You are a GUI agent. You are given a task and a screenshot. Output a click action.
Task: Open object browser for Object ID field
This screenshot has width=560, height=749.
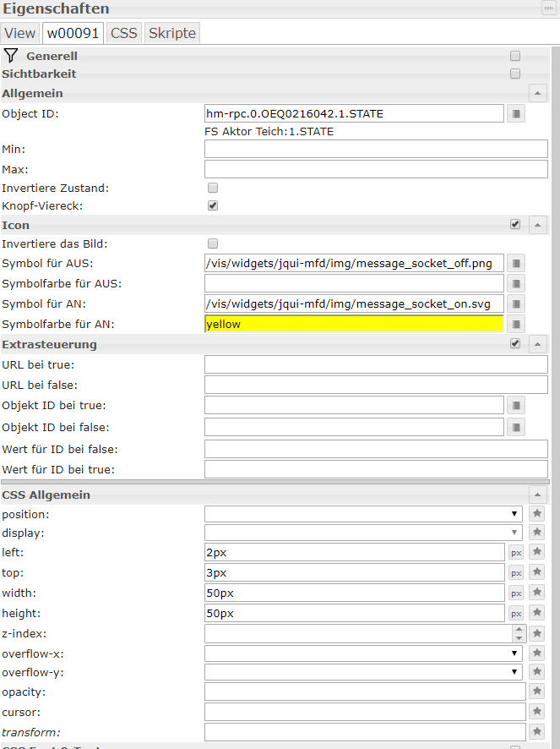tap(515, 113)
